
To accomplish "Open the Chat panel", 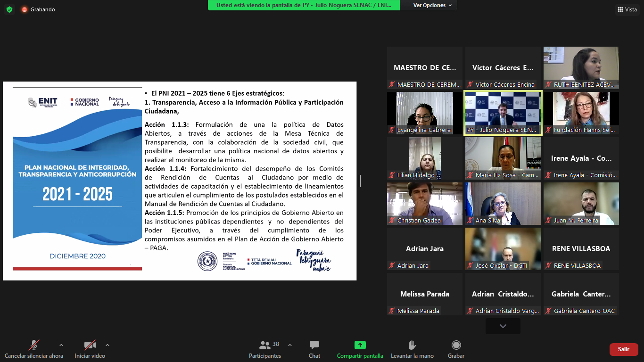I will 314,349.
